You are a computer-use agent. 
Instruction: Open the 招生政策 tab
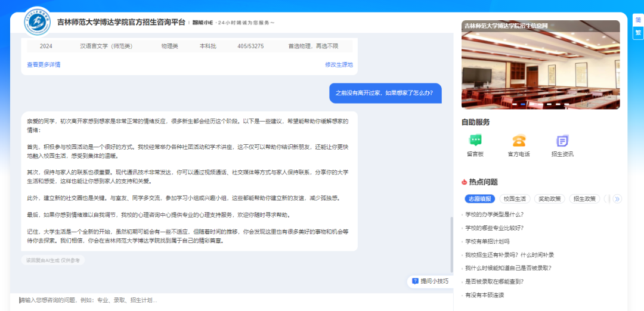pyautogui.click(x=584, y=199)
